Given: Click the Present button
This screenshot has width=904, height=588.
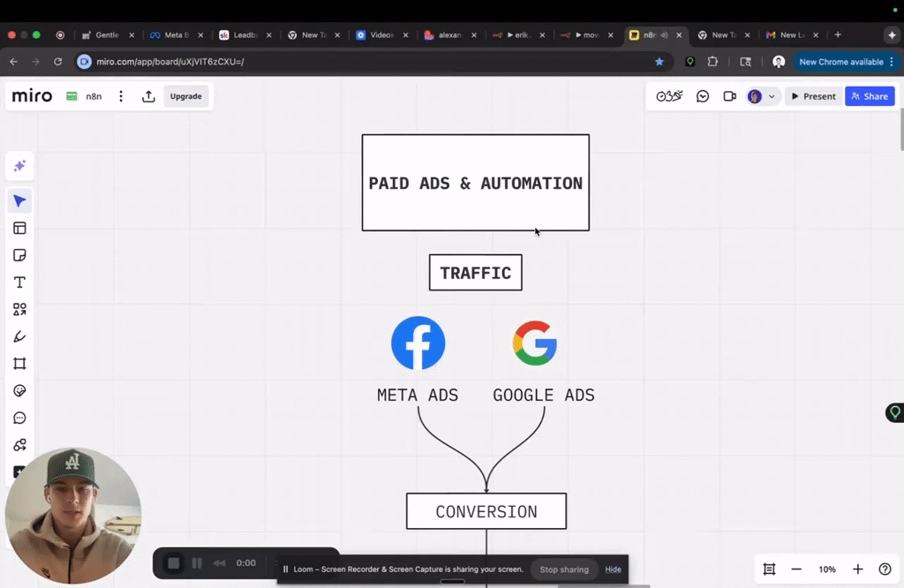Looking at the screenshot, I should click(813, 96).
